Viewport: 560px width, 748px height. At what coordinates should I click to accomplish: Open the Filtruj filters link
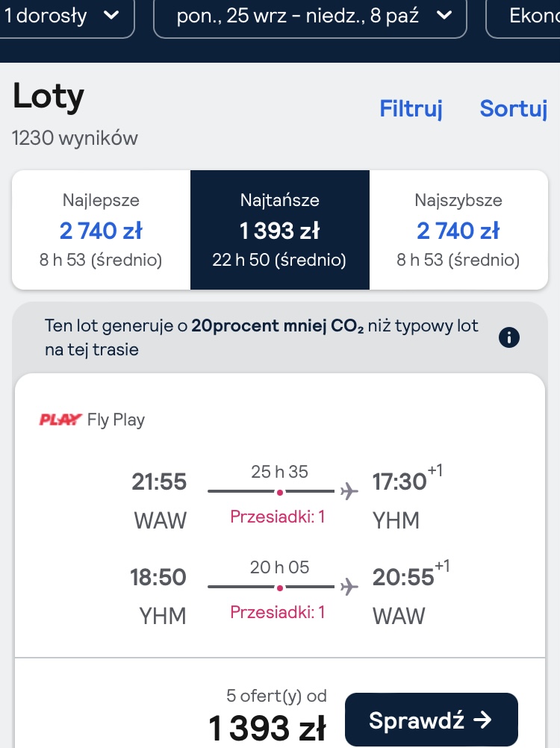[x=411, y=108]
